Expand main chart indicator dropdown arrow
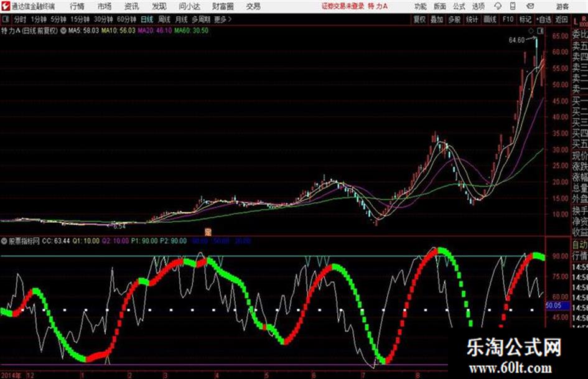Screen dimensions: 588x379 (x=63, y=30)
